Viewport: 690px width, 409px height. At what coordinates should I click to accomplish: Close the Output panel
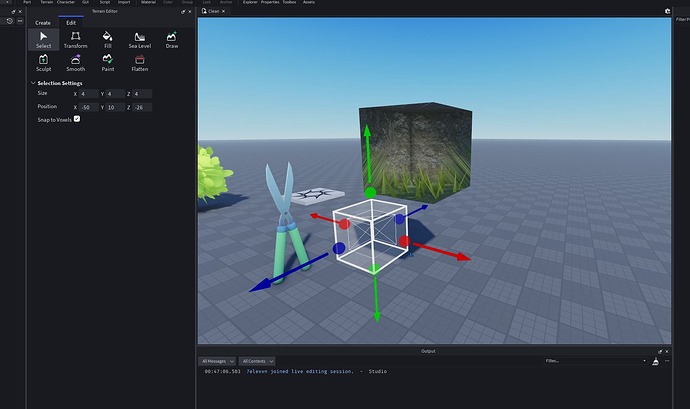(667, 351)
